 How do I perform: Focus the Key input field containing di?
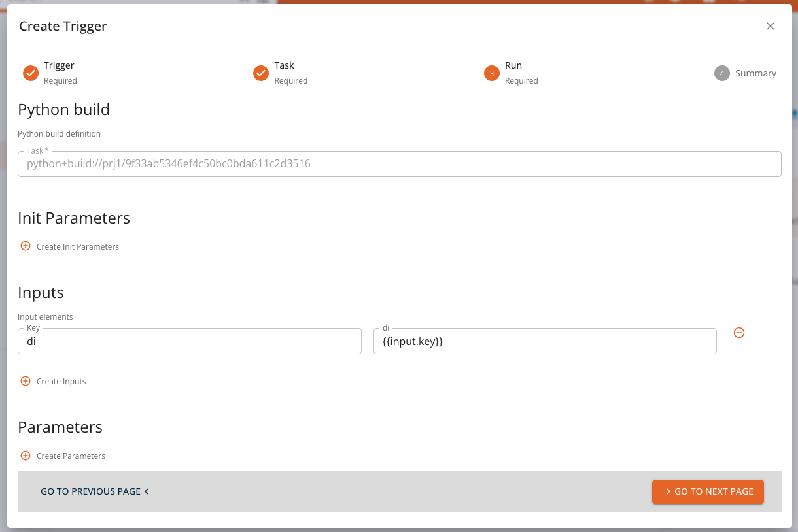tap(190, 341)
